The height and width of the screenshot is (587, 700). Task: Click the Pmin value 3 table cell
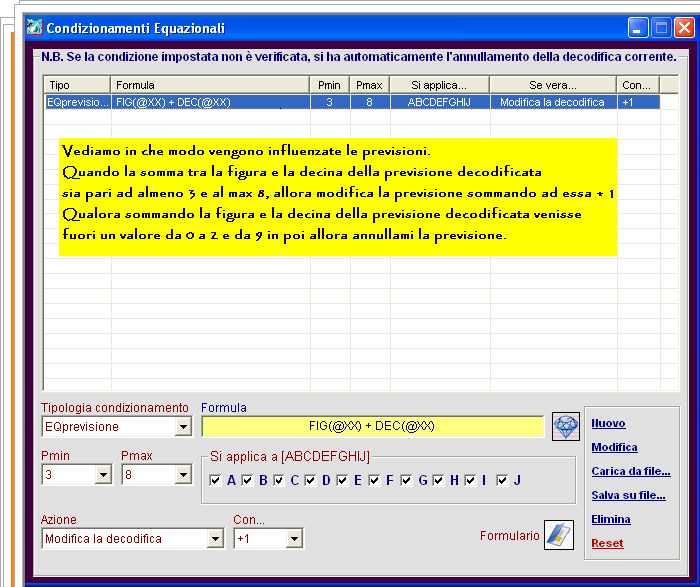[330, 102]
